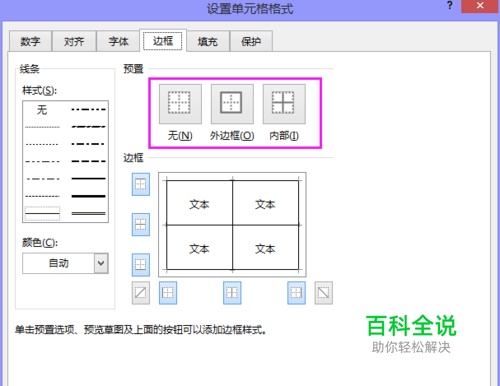Close the 设置单元格格式 dialog
This screenshot has height=386, width=500.
(x=480, y=6)
